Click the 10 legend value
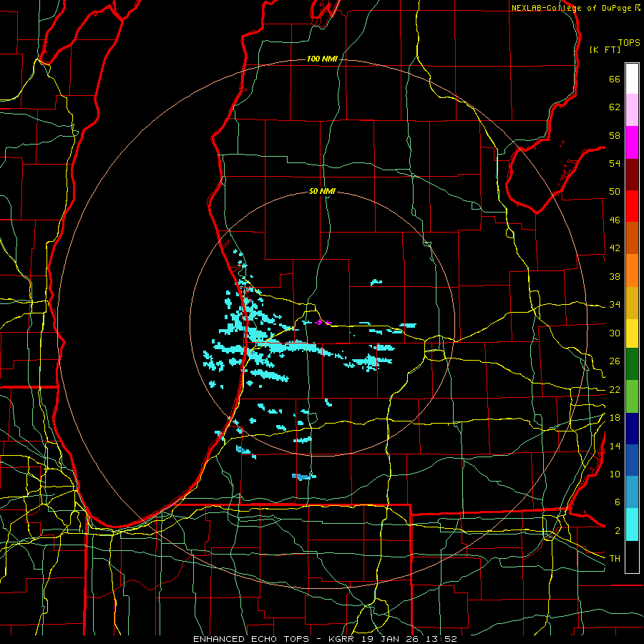 click(x=615, y=474)
